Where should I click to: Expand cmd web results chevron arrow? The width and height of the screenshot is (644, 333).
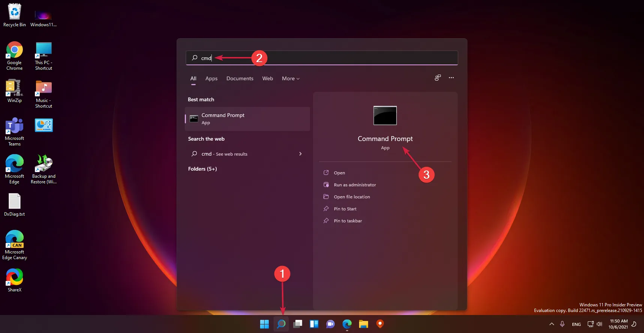[300, 154]
